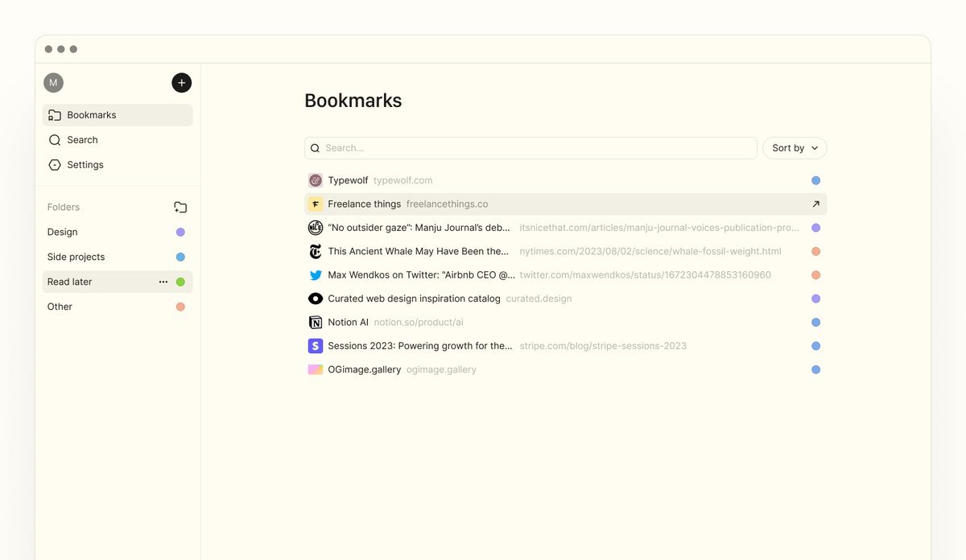Click the New York Times favicon
The image size is (966, 560).
[316, 251]
